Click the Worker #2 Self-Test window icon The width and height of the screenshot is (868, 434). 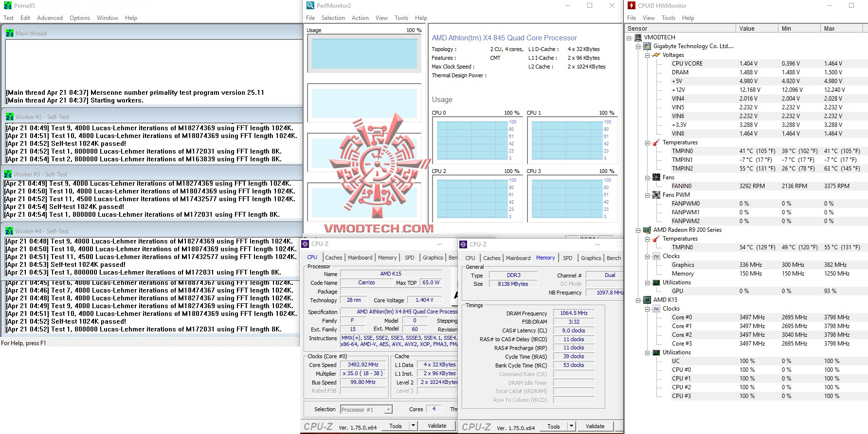click(10, 117)
